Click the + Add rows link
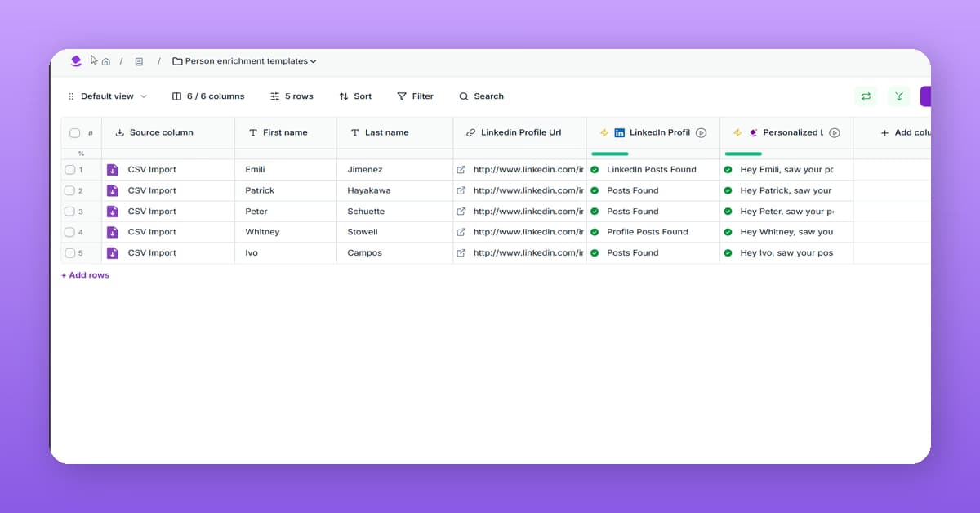Viewport: 980px width, 513px height. click(x=86, y=275)
